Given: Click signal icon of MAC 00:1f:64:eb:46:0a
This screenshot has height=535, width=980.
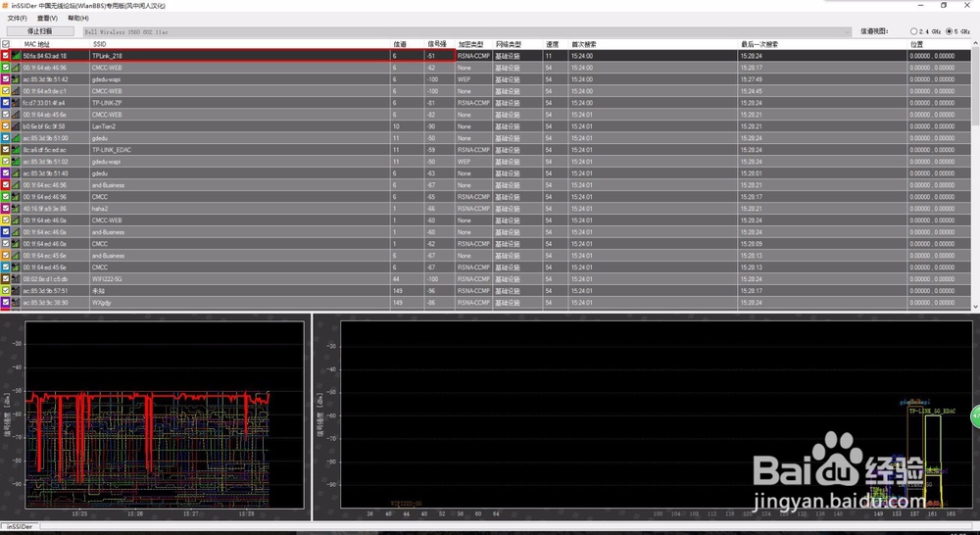Looking at the screenshot, I should click(17, 220).
